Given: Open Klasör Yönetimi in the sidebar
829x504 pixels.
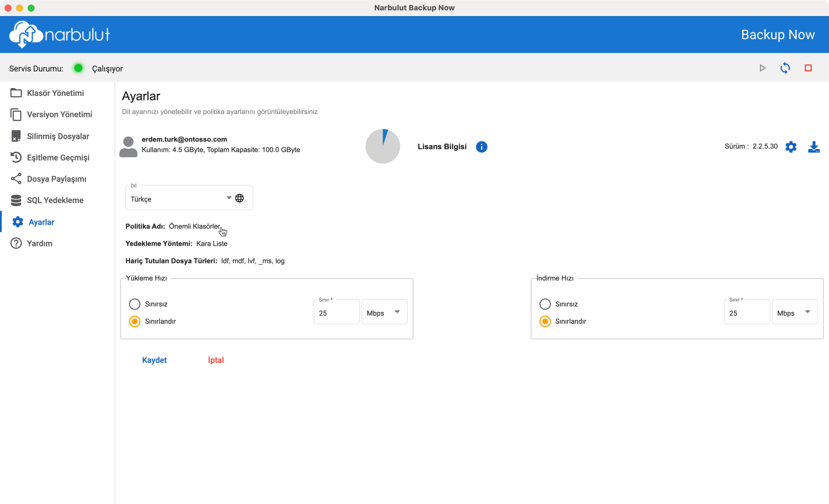Looking at the screenshot, I should [x=55, y=93].
